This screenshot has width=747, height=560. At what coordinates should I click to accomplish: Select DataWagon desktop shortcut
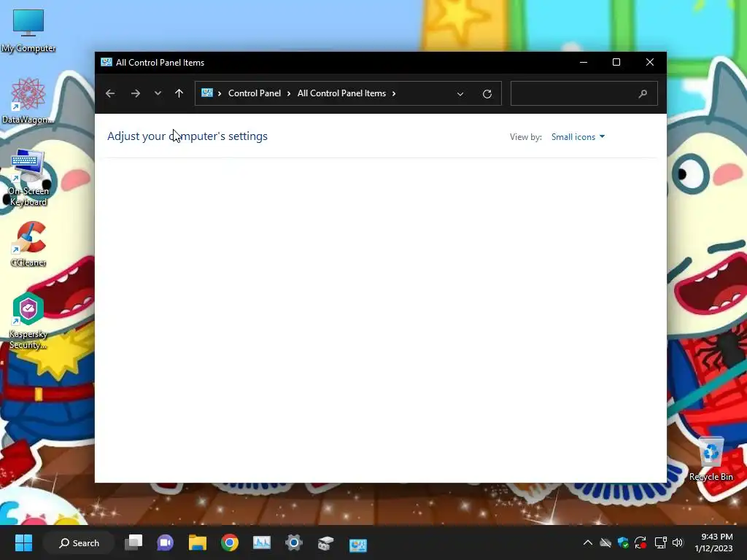pos(28,101)
